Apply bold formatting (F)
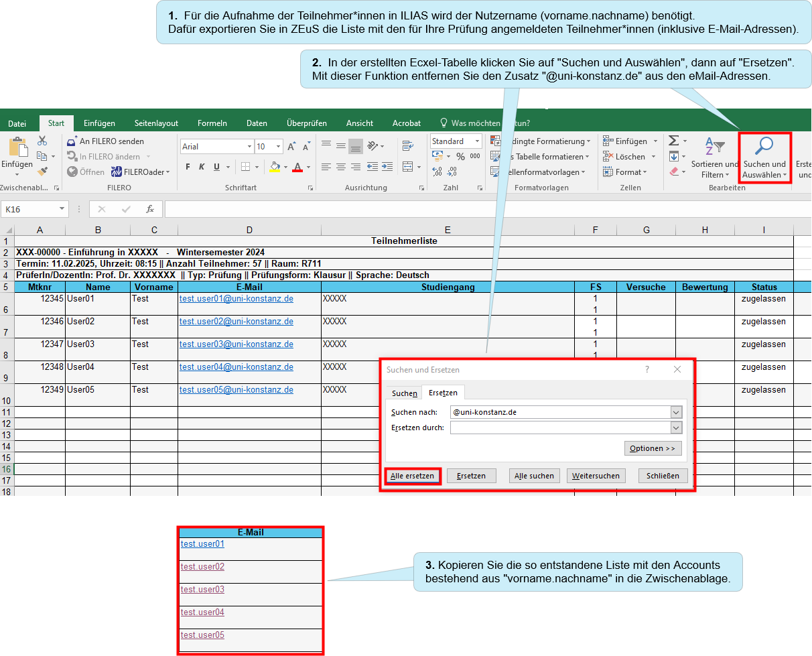Screen dimensions: 812x656 pyautogui.click(x=188, y=167)
